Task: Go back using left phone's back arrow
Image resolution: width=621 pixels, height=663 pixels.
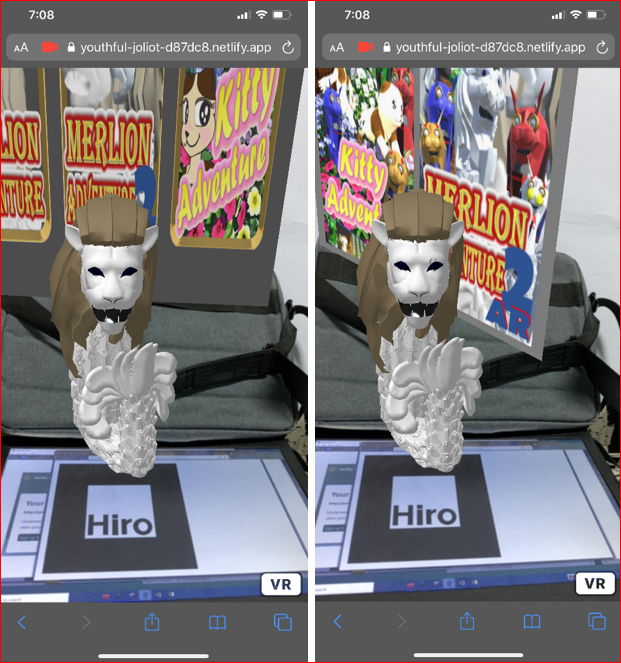Action: [22, 622]
